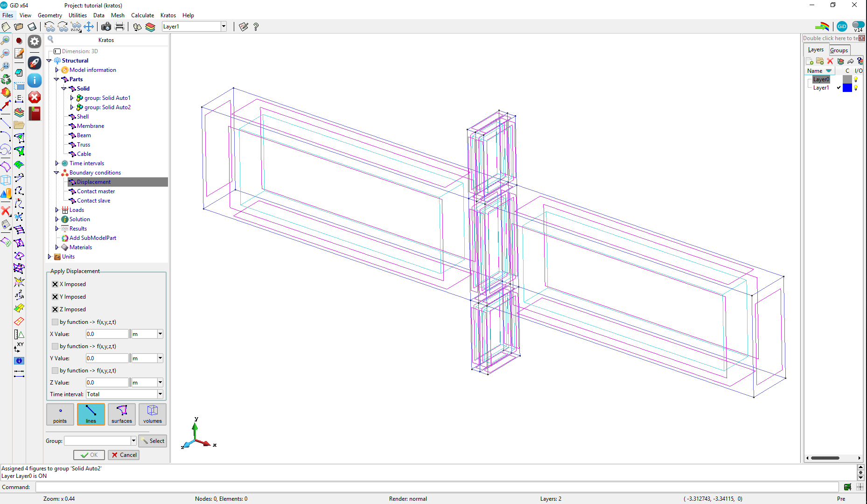Open the Geometry menu
The width and height of the screenshot is (867, 504).
[x=50, y=15]
